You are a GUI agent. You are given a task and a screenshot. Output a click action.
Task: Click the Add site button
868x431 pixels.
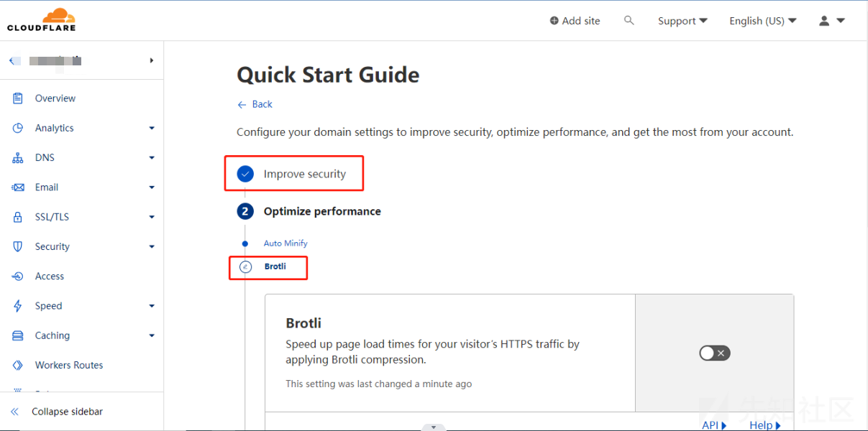tap(575, 21)
